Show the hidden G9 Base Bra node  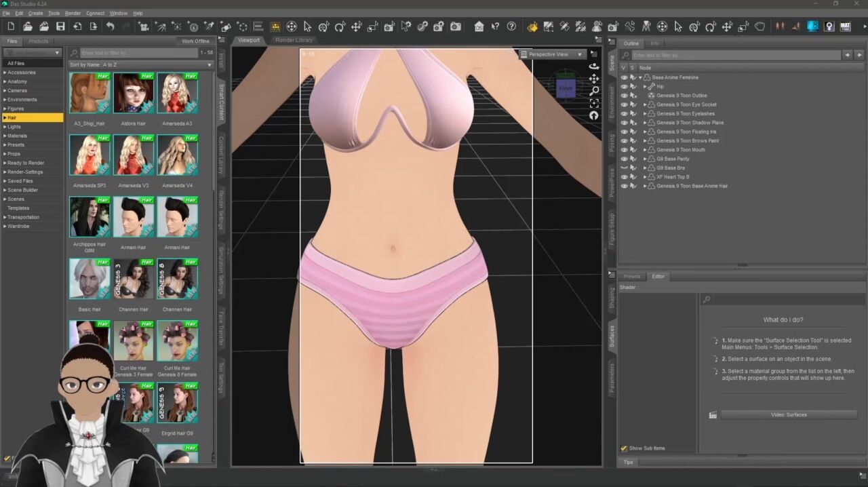(624, 168)
